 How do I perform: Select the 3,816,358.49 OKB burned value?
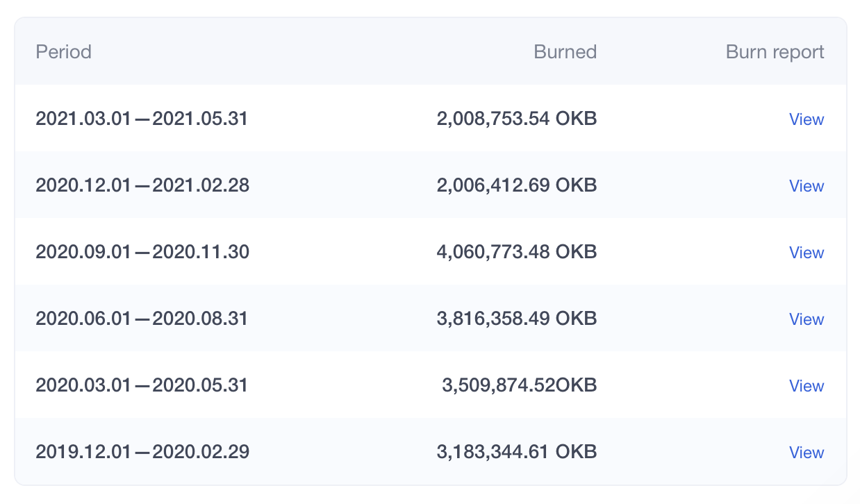click(x=516, y=319)
